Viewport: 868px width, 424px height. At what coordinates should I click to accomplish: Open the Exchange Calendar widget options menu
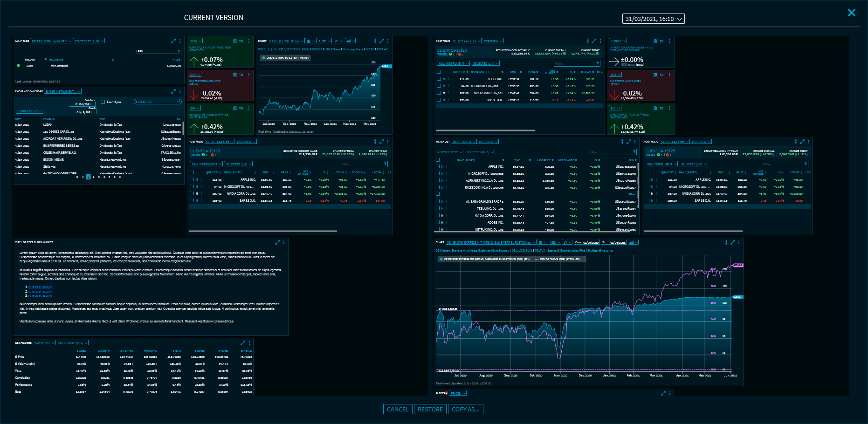coord(179,91)
